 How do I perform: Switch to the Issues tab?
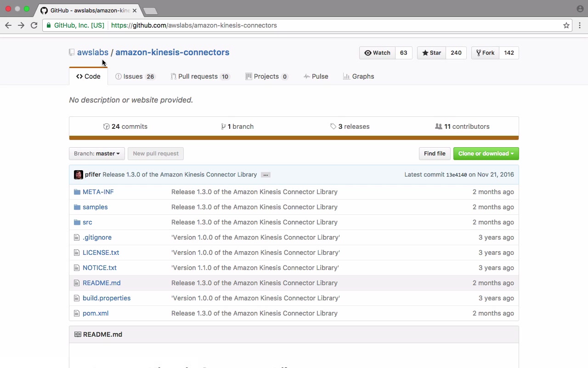click(135, 76)
